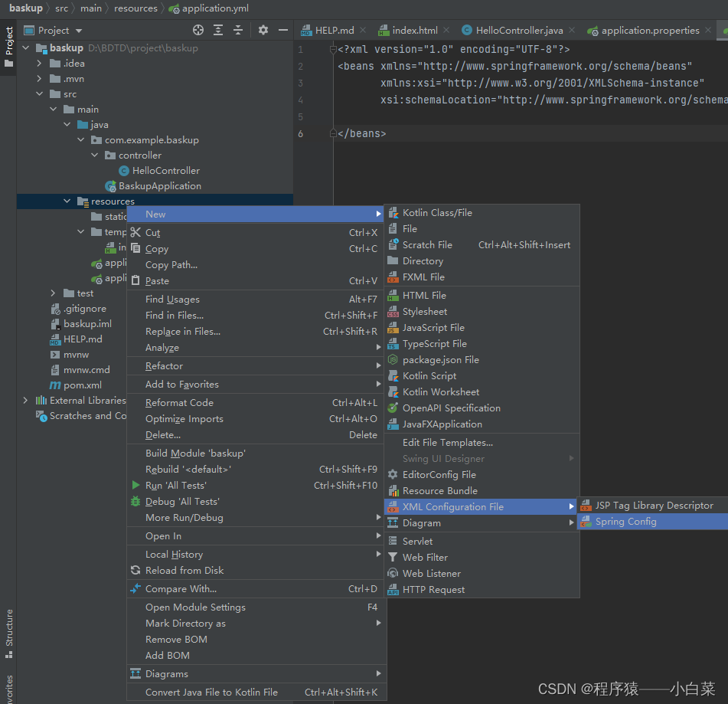
Task: Create new JavaScript File
Action: (482, 328)
